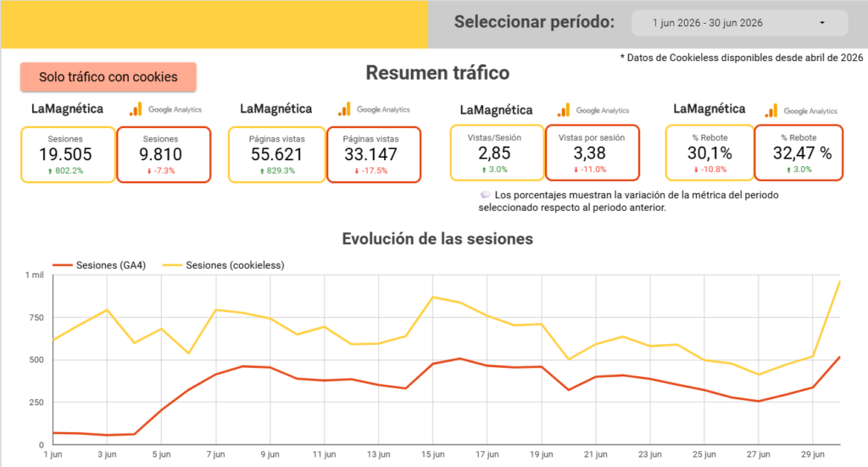868x467 pixels.
Task: Click the green up arrow next to 802.2%
Action: point(50,171)
